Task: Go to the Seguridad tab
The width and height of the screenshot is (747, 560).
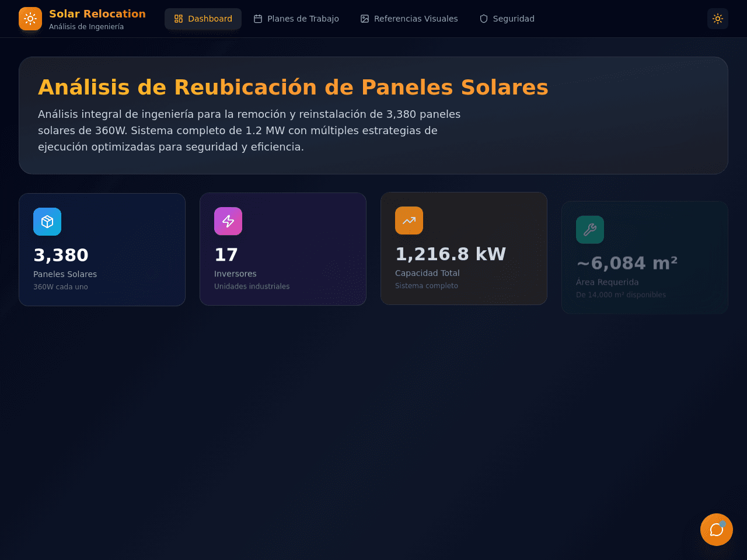Action: 507,19
